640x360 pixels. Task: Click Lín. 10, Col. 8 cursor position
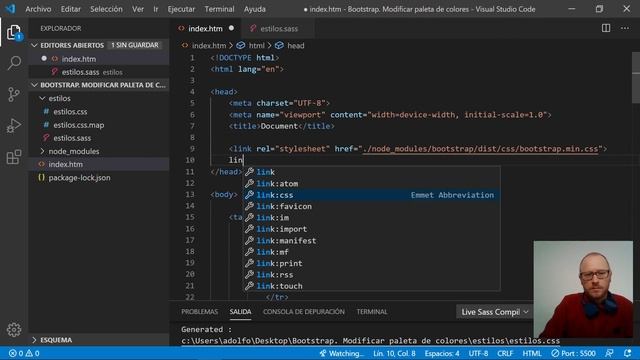tap(394, 353)
